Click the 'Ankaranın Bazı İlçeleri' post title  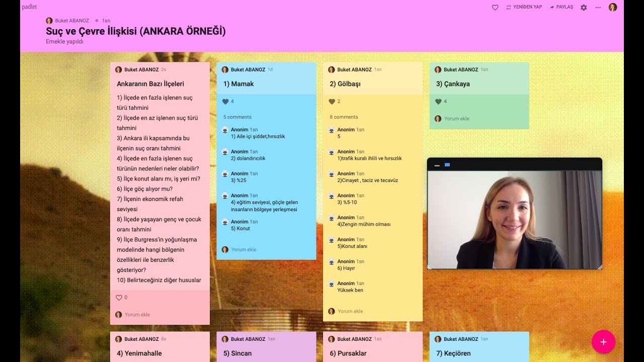coord(150,84)
